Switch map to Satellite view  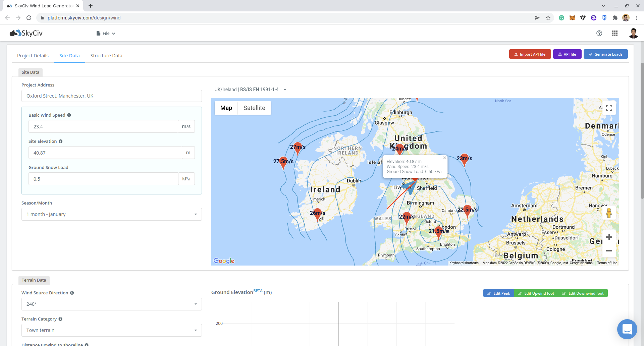tap(254, 108)
